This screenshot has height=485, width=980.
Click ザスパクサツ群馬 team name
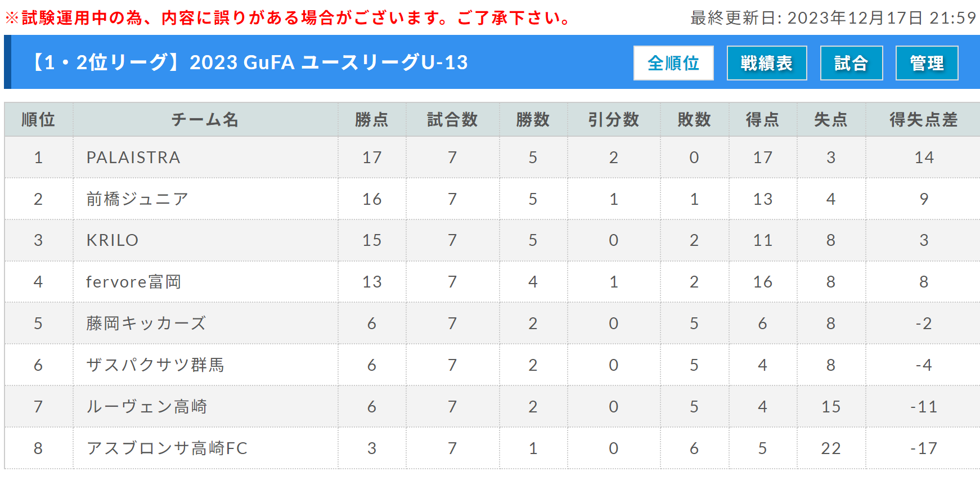[x=155, y=365]
